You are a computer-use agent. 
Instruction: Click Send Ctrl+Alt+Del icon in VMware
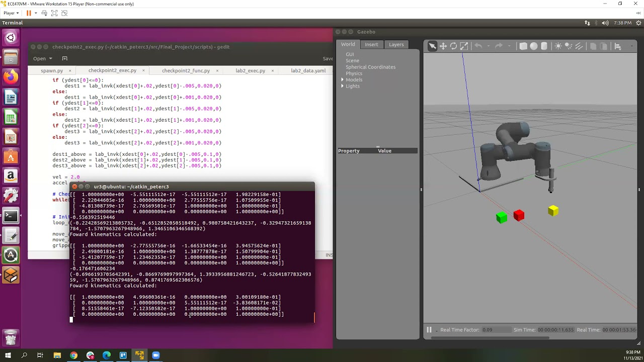click(x=44, y=13)
